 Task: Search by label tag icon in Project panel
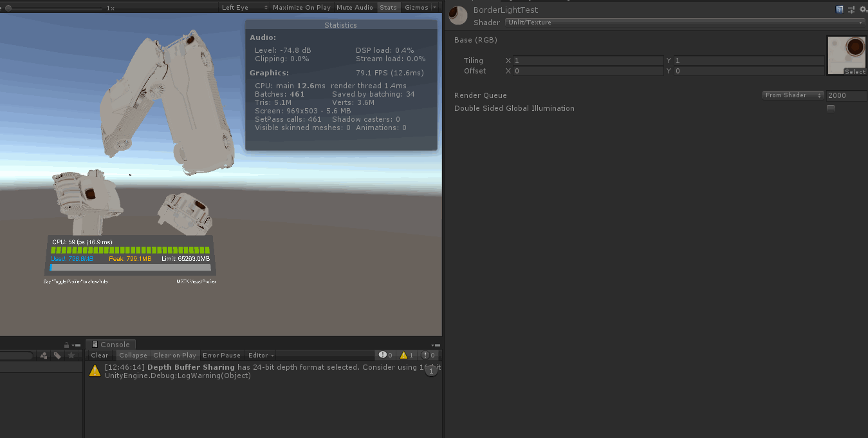tap(57, 356)
